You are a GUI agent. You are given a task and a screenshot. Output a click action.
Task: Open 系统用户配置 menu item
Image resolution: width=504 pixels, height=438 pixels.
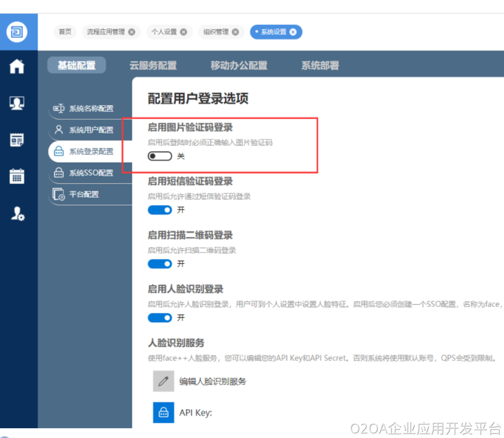[x=91, y=130]
